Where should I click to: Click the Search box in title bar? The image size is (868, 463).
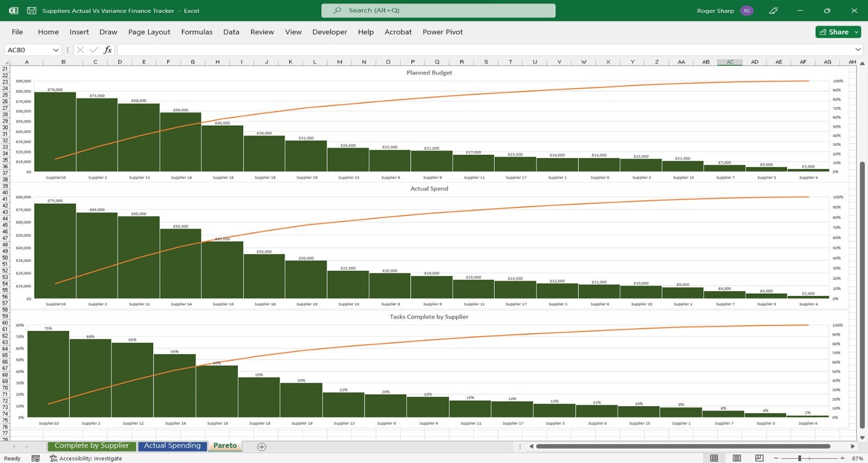point(438,10)
